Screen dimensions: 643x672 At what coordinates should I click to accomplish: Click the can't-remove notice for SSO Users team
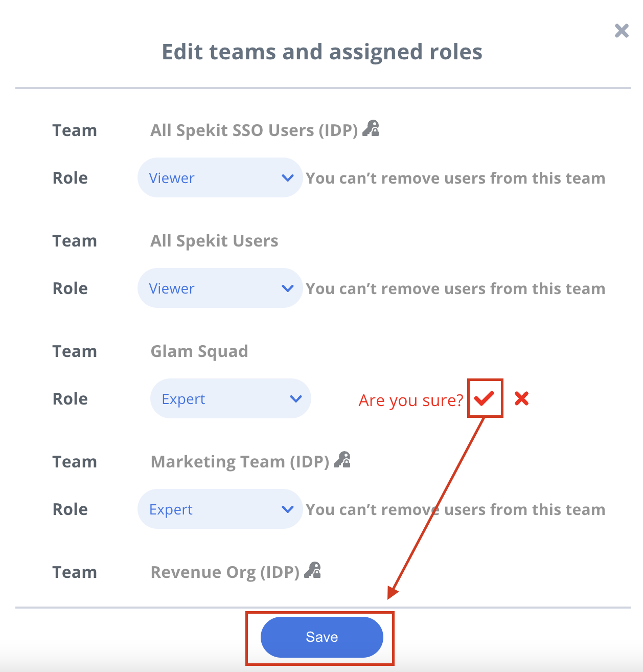(455, 178)
